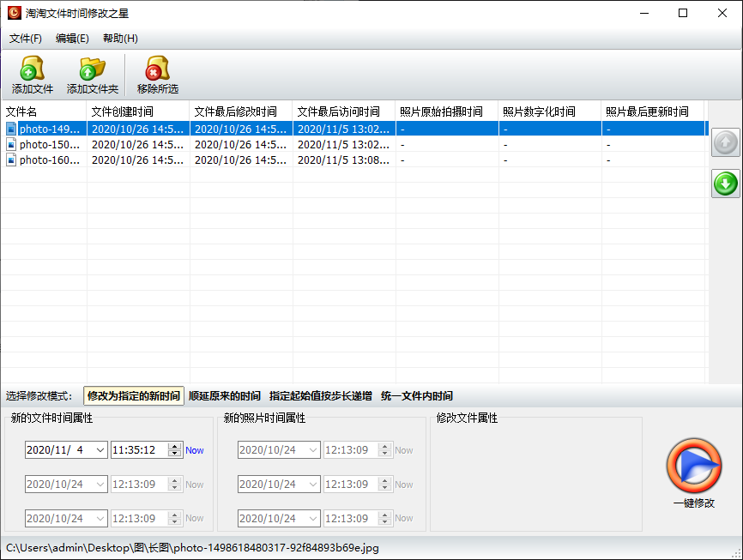Click the 移除所选 (remove selected) toolbar icon

[157, 75]
